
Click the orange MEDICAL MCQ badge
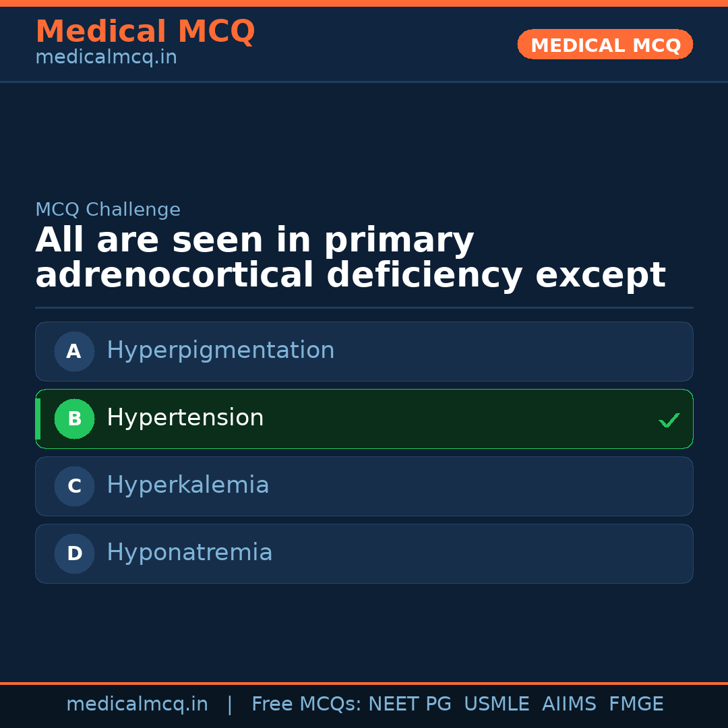coord(605,44)
